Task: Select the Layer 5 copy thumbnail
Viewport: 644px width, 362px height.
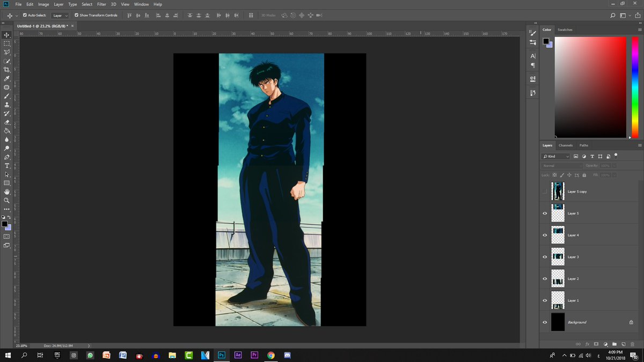Action: tap(558, 191)
